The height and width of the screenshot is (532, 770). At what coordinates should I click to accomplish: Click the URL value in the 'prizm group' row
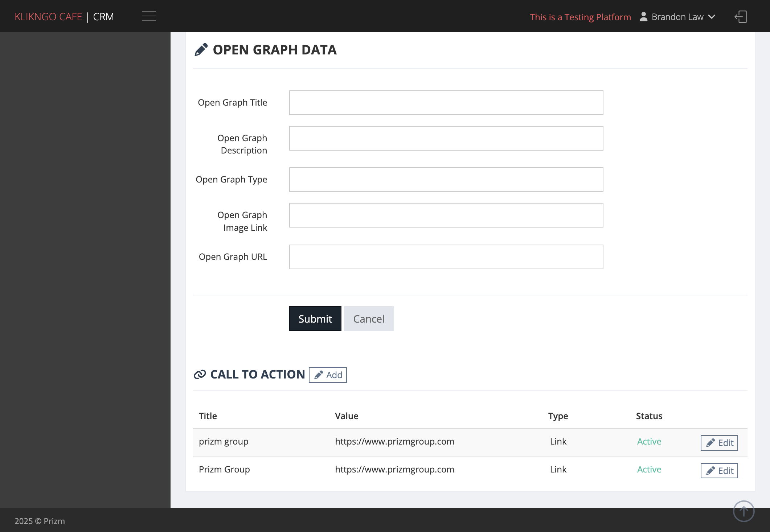[x=394, y=442]
